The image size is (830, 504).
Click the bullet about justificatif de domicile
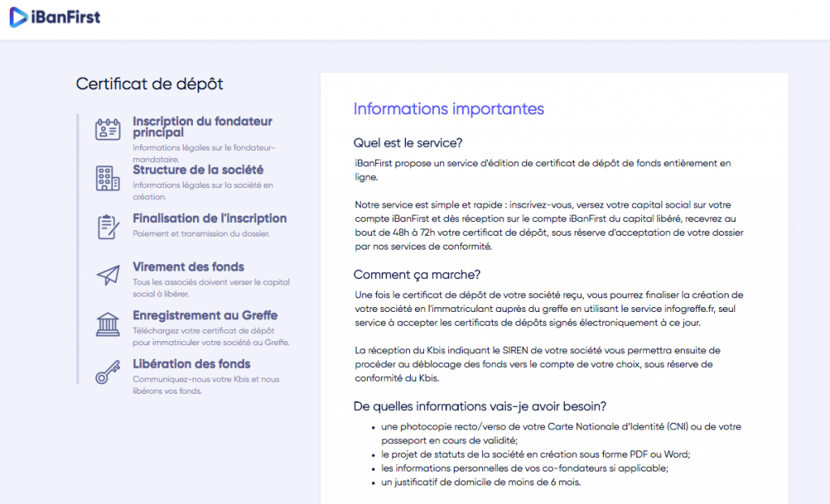point(481,482)
